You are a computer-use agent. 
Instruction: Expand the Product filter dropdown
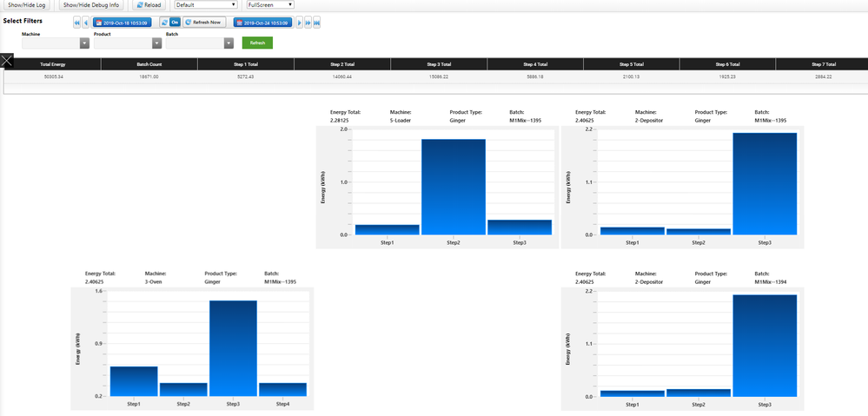[x=156, y=43]
